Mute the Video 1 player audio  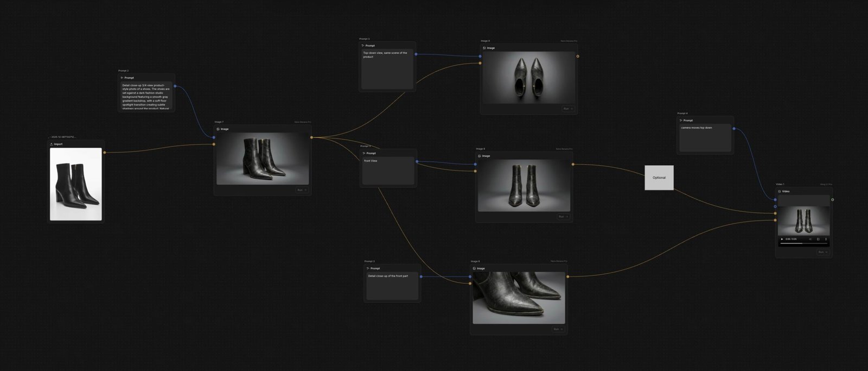click(810, 239)
